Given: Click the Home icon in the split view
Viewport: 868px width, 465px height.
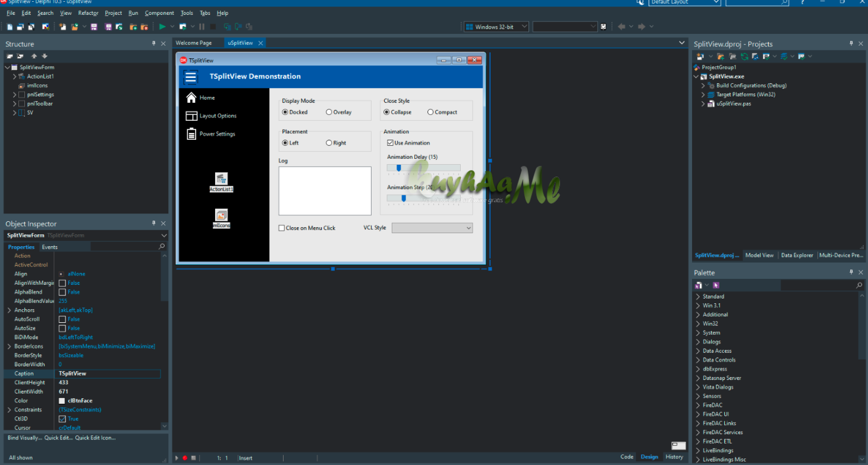Looking at the screenshot, I should pos(191,98).
